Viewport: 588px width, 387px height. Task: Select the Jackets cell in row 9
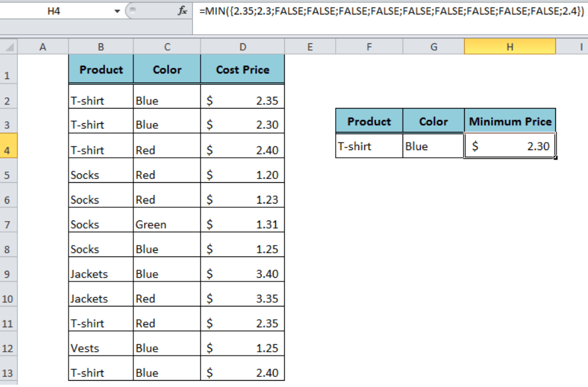point(101,270)
